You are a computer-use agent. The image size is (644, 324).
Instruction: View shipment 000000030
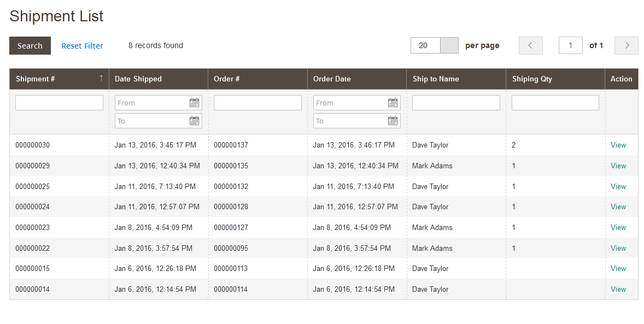[x=618, y=145]
